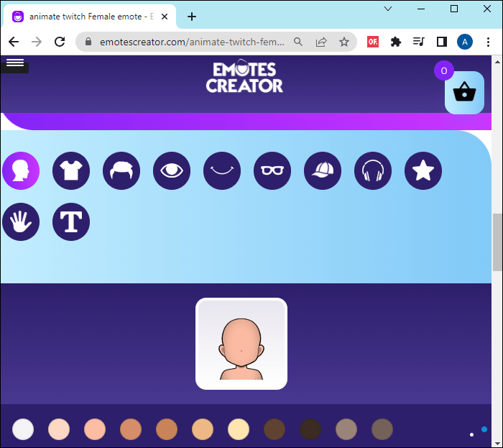The image size is (503, 448).
Task: Click the red OF extension icon
Action: (373, 42)
